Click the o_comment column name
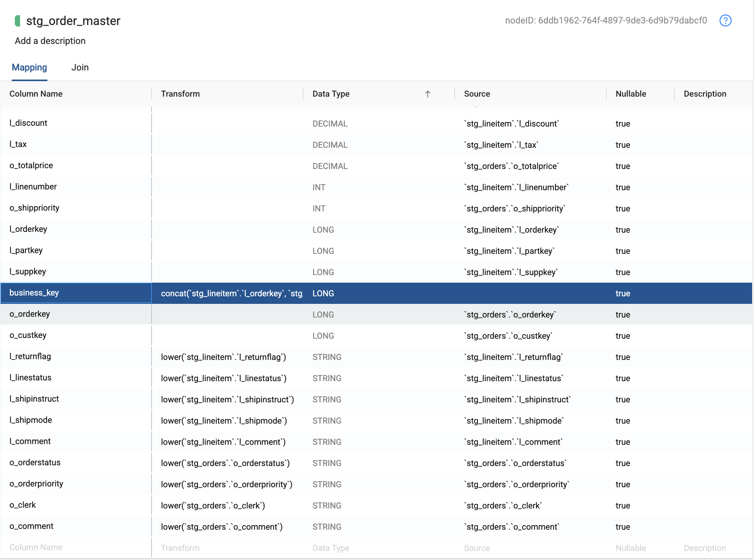Image resolution: width=754 pixels, height=560 pixels. point(31,526)
